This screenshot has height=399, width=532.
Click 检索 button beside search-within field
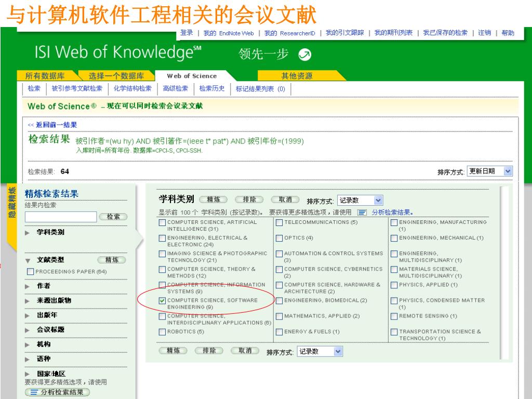tap(113, 217)
